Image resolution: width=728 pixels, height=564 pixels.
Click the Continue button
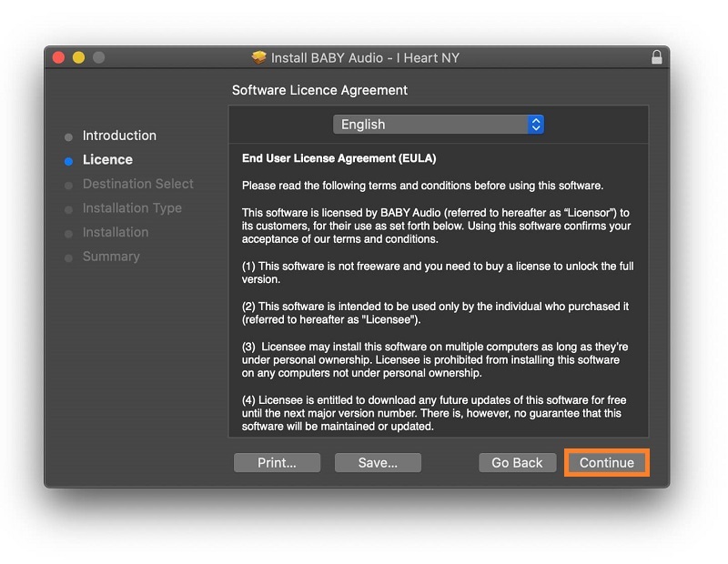[x=606, y=463]
